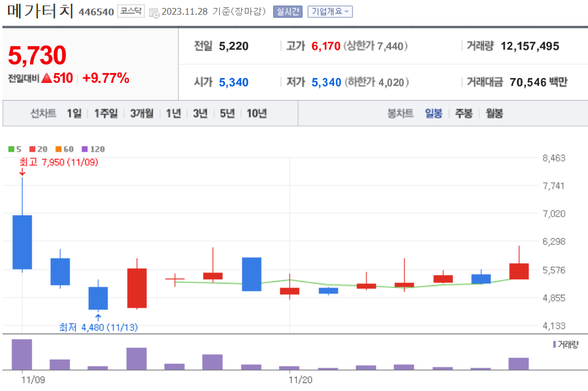This screenshot has width=588, height=391.
Task: Click the 2023.11.28 기준(장마감) date text
Action: [x=214, y=12]
